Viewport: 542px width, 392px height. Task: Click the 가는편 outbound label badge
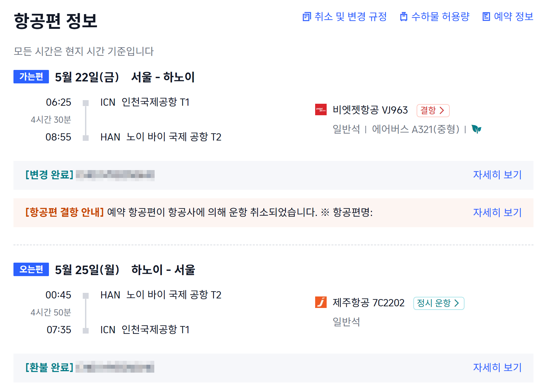[31, 76]
